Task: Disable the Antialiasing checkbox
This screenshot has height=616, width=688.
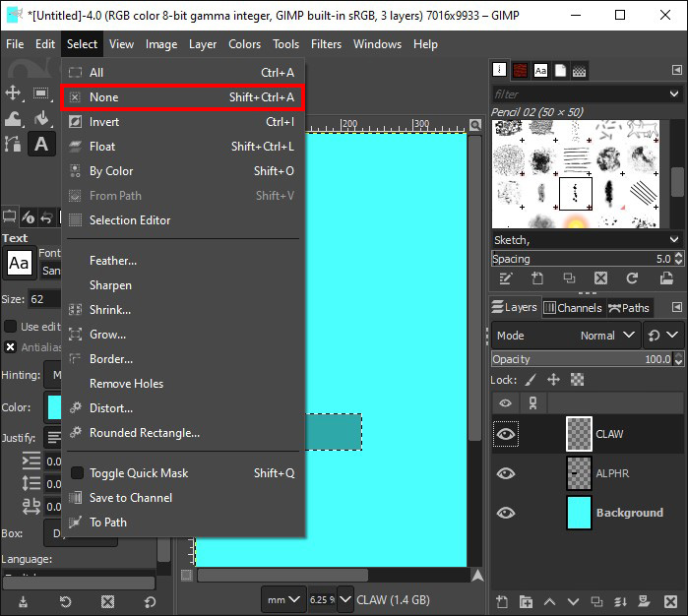Action: (11, 346)
